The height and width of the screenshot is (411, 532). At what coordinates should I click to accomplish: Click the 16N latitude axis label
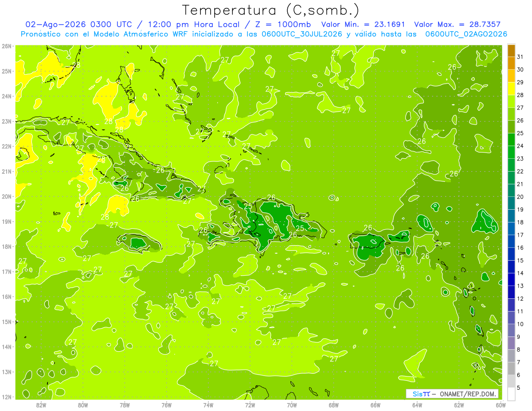pyautogui.click(x=7, y=297)
